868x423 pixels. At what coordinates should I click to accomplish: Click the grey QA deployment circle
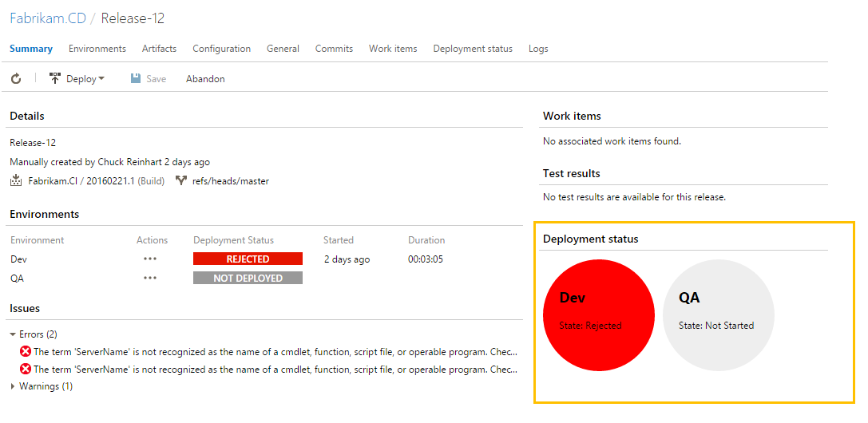[x=719, y=315]
